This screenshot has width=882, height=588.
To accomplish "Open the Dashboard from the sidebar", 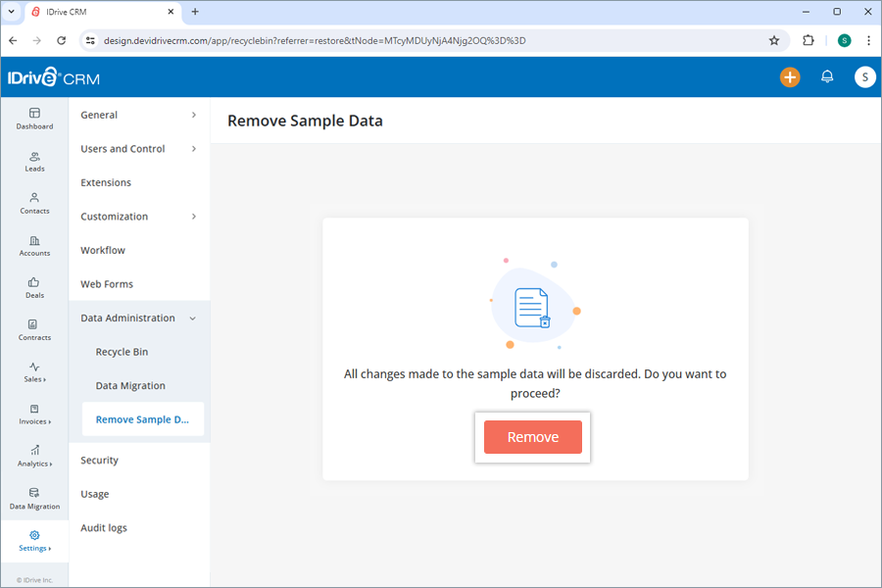I will point(34,119).
